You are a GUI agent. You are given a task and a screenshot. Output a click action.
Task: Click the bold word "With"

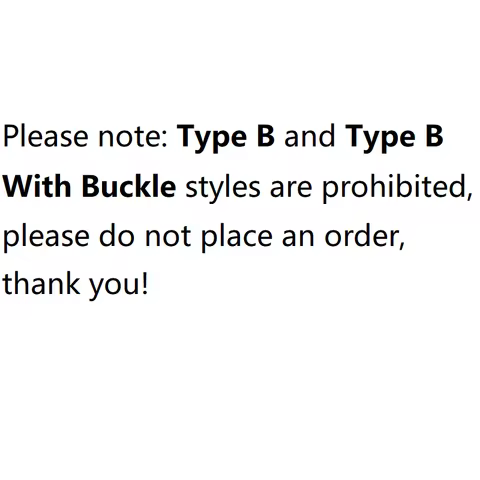37,186
